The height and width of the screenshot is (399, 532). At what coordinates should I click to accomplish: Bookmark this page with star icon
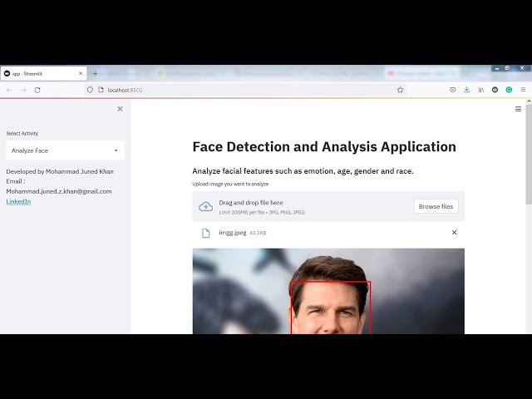pos(401,90)
